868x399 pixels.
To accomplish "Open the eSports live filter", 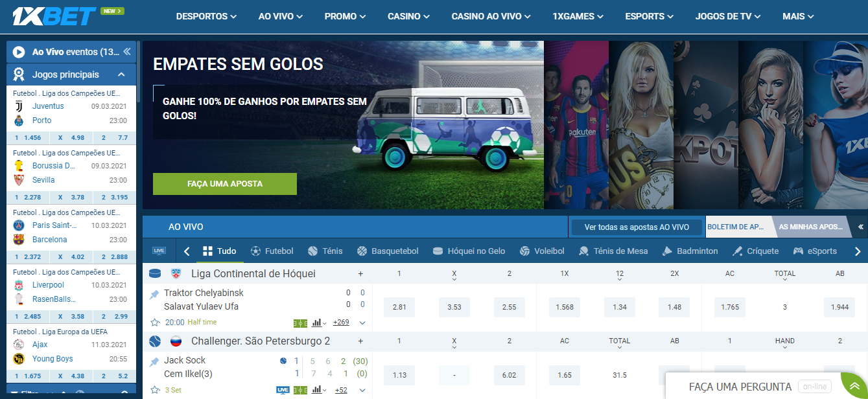I will 814,251.
